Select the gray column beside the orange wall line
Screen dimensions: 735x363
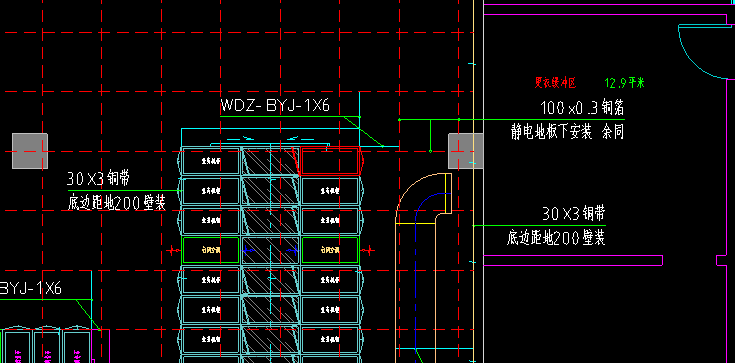tap(465, 151)
